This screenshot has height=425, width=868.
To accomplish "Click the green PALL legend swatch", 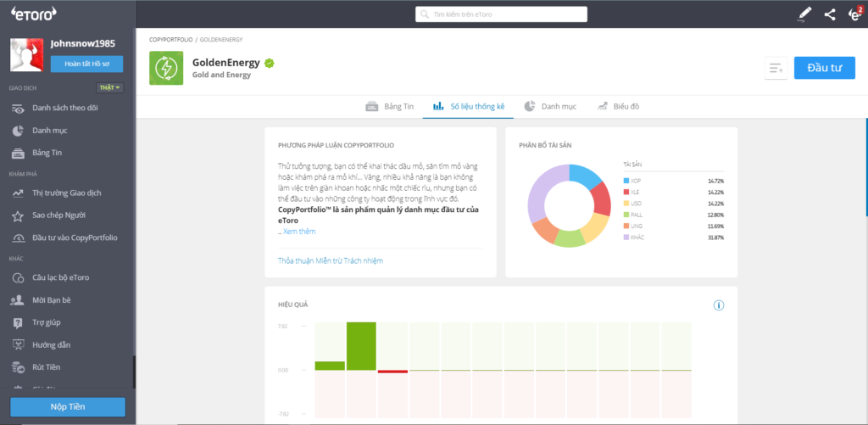I will click(626, 215).
